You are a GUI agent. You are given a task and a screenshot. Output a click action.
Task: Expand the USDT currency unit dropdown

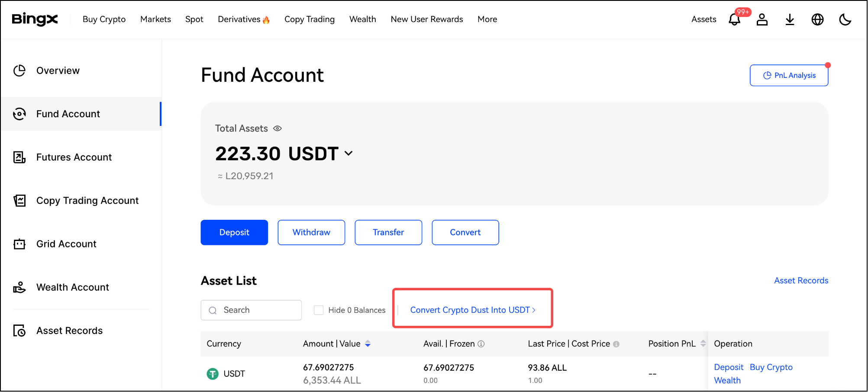(x=348, y=154)
